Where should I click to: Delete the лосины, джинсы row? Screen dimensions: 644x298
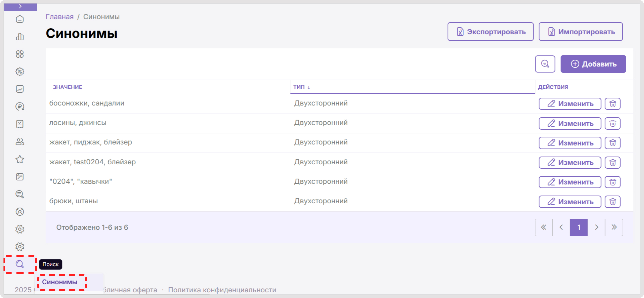point(613,123)
